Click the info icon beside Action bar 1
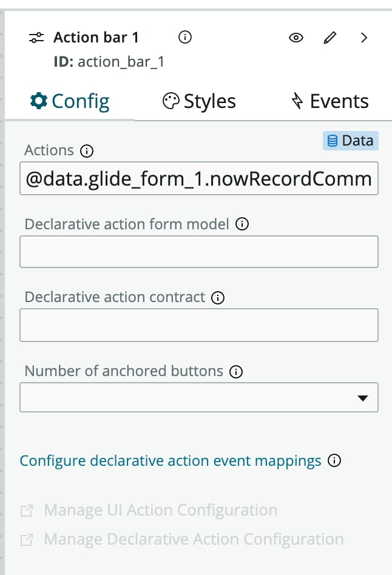The image size is (392, 575). coord(185,37)
